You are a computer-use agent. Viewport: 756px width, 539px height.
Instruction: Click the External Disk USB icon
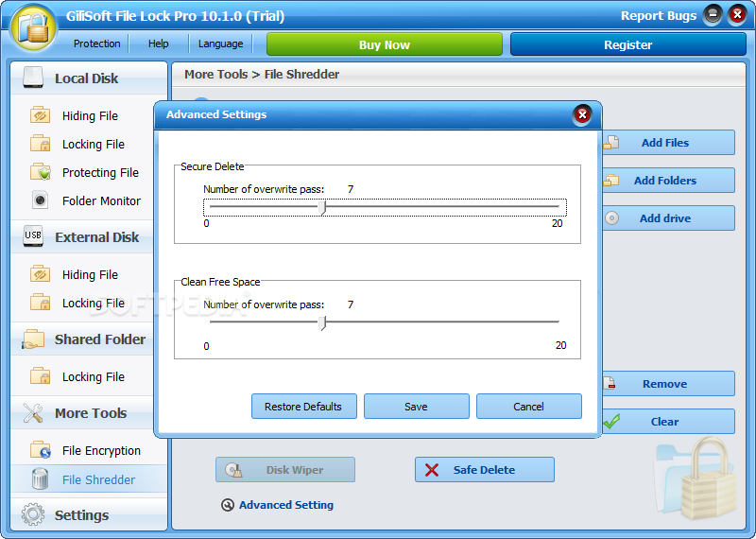(33, 236)
